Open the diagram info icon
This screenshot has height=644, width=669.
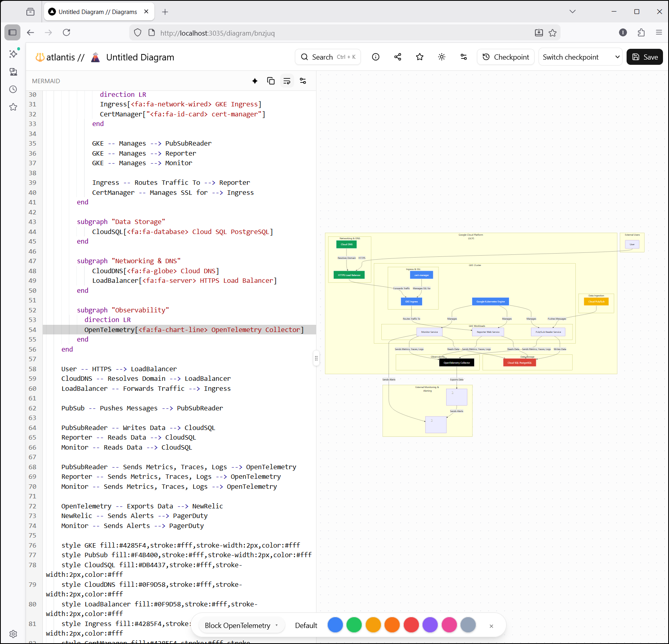click(x=376, y=57)
